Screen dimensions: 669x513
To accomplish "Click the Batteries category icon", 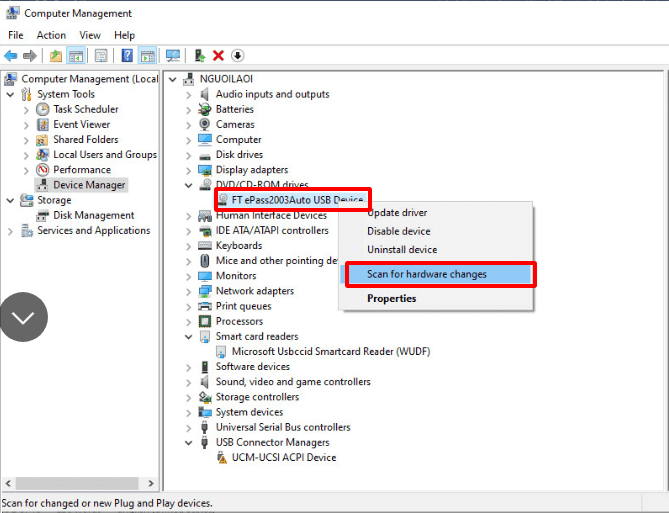I will coord(205,109).
